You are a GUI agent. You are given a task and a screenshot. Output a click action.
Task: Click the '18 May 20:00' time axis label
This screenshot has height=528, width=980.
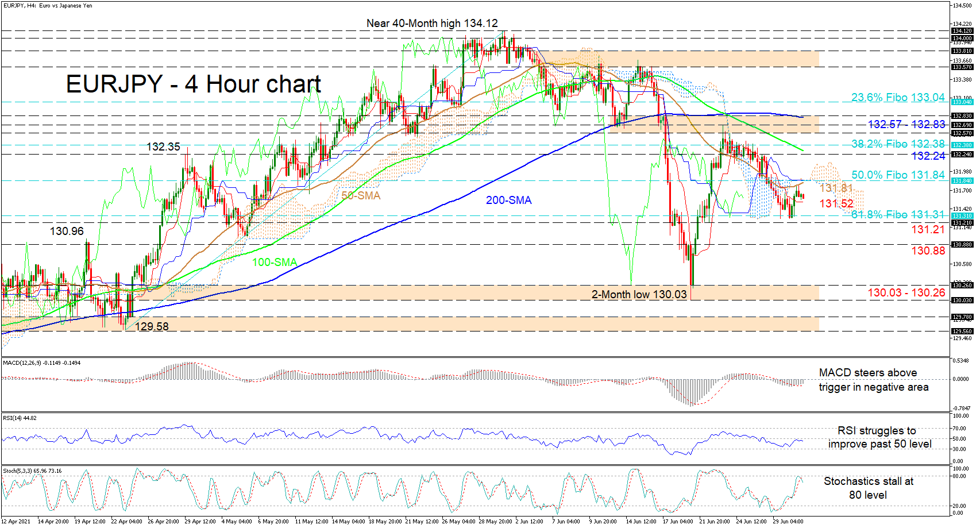pyautogui.click(x=385, y=522)
